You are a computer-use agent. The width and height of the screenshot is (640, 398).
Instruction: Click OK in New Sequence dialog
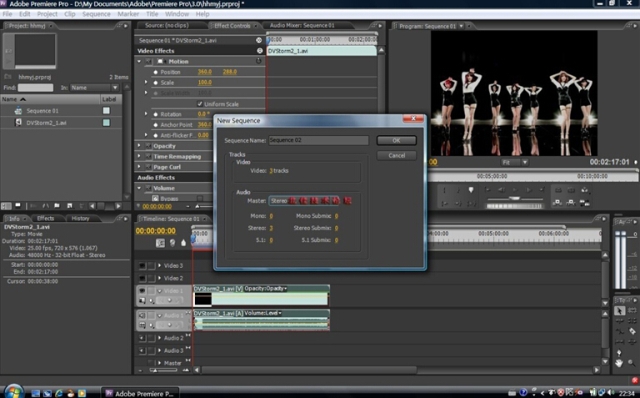396,140
